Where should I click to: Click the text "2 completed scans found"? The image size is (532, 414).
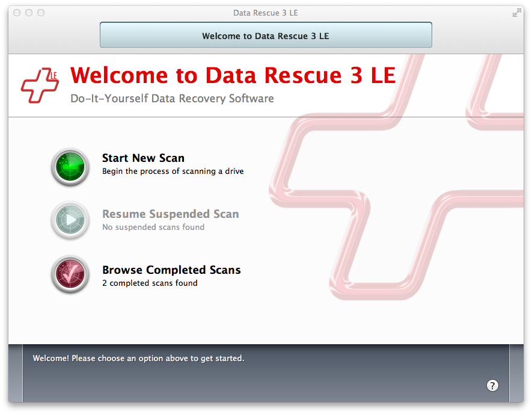pos(150,283)
